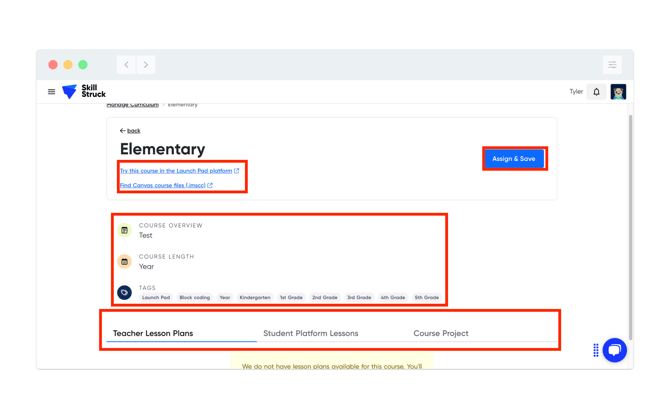
Task: Open Tyler's profile avatar
Action: 618,92
